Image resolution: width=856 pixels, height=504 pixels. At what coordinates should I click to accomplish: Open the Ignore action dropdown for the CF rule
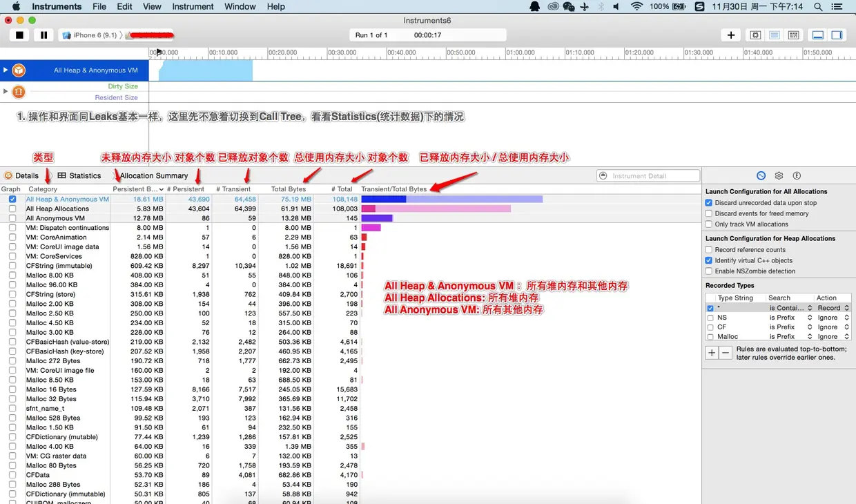pos(833,327)
